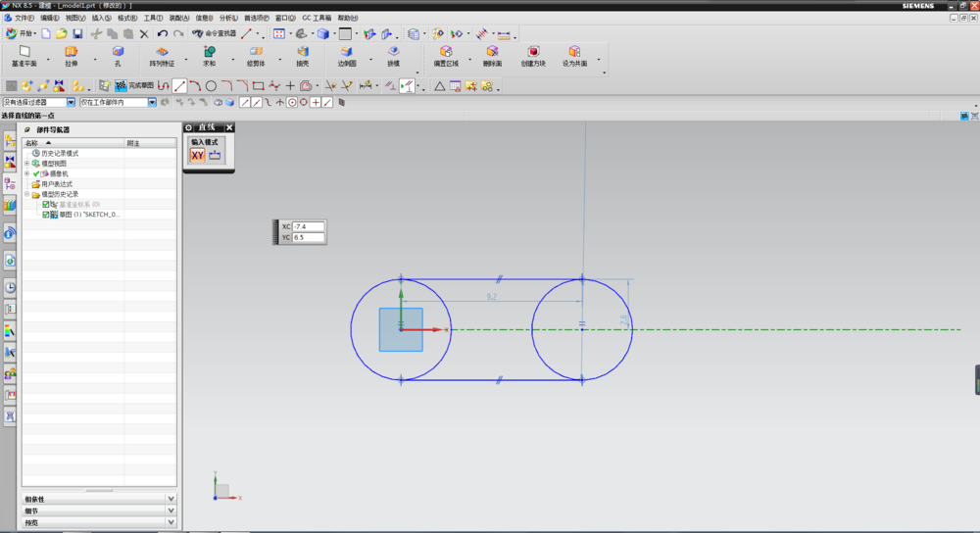Open the 没有选择过滤器 dropdown
Viewport: 980px width, 533px height.
click(x=71, y=102)
